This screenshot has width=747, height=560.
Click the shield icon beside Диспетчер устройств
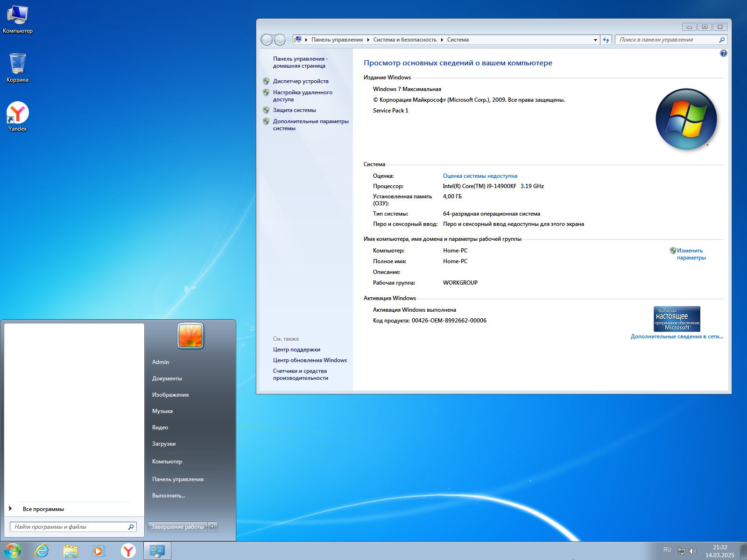[x=266, y=81]
